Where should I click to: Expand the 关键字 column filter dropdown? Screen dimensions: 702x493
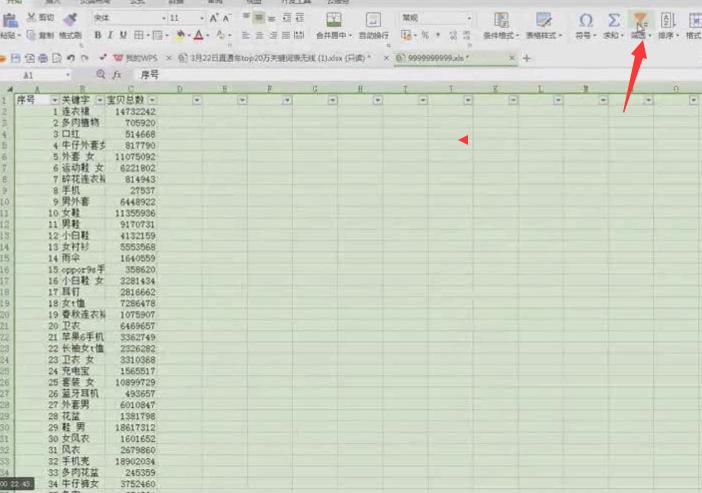[101, 101]
